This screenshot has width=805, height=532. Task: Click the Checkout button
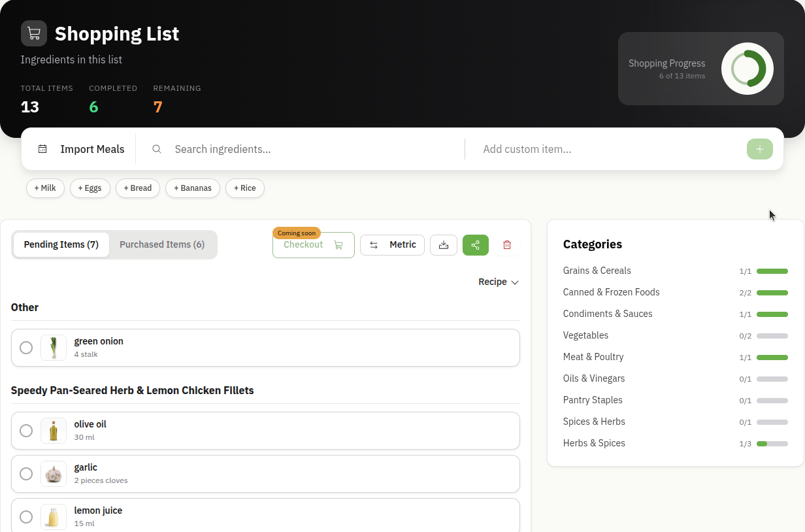click(314, 245)
